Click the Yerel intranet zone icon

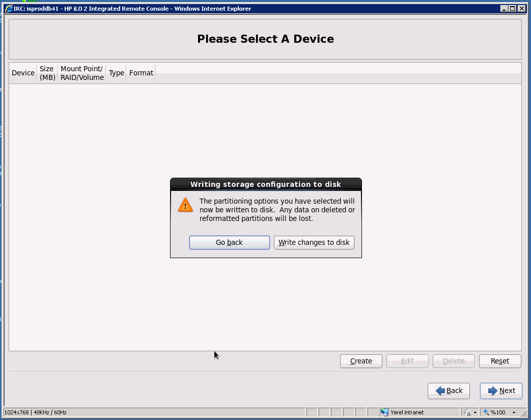tap(384, 412)
